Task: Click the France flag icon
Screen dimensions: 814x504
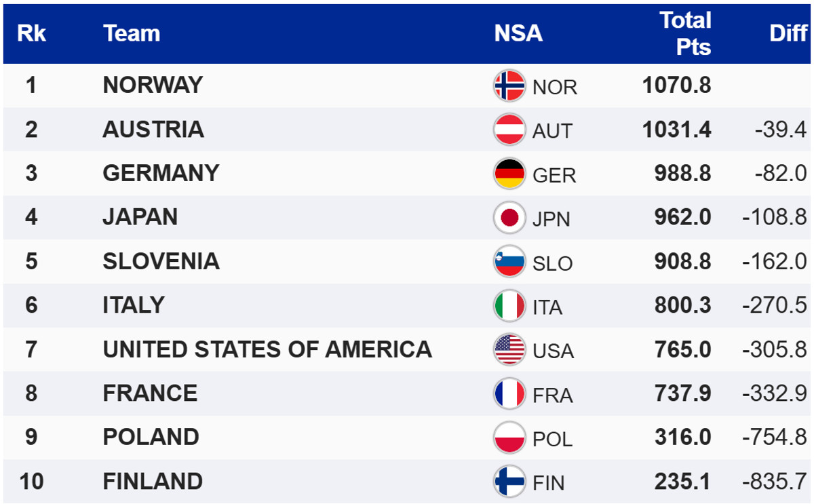Action: click(509, 394)
